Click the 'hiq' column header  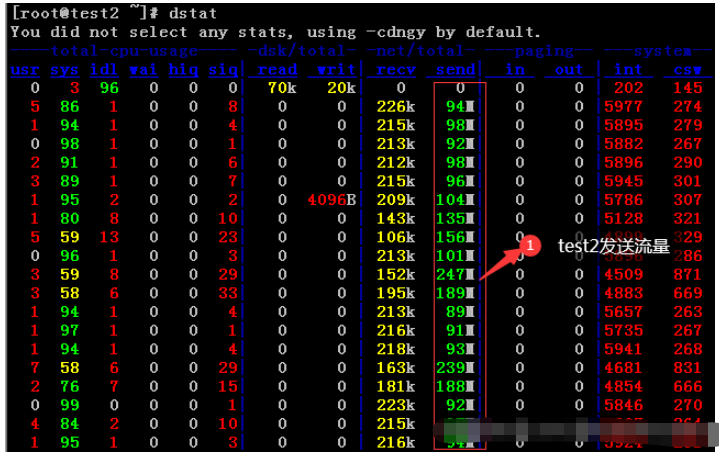183,70
